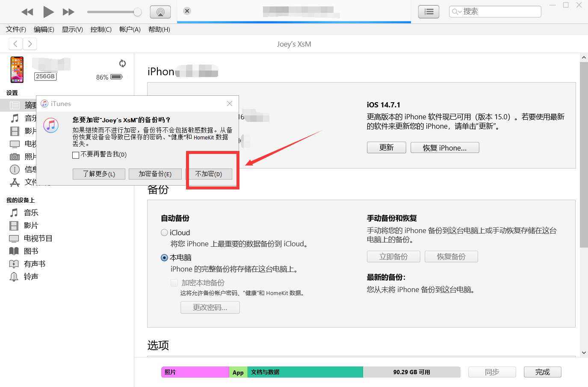Image resolution: width=588 pixels, height=387 pixels.
Task: Select the iCloud backup radio button
Action: [x=164, y=233]
